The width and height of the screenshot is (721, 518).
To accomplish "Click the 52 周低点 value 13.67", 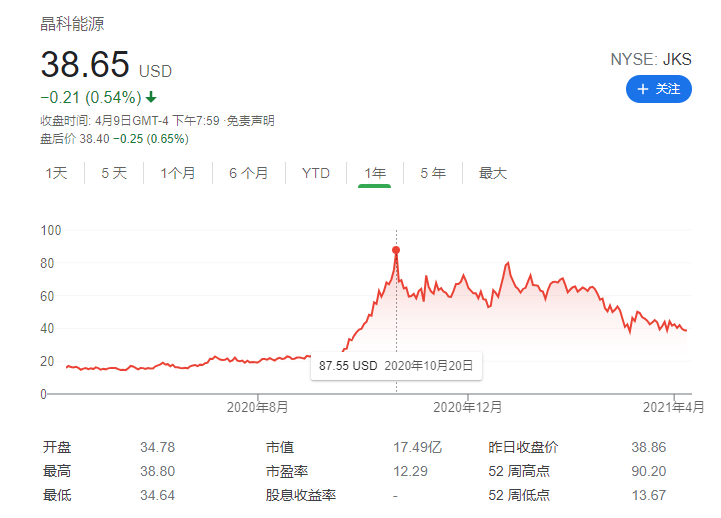I will (648, 495).
